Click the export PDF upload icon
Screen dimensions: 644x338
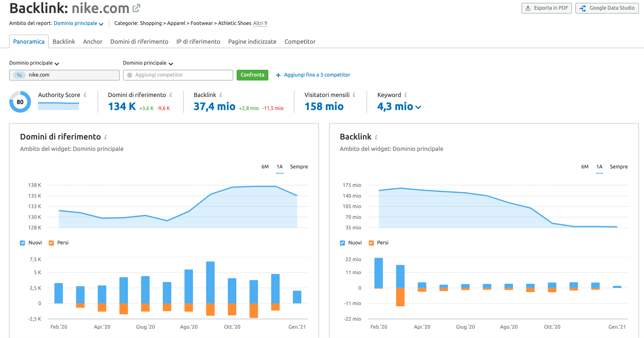(528, 8)
